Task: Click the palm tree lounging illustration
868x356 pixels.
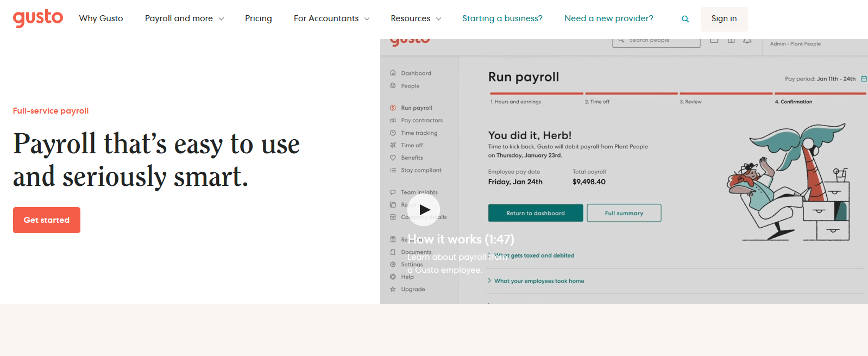Action: tap(789, 182)
